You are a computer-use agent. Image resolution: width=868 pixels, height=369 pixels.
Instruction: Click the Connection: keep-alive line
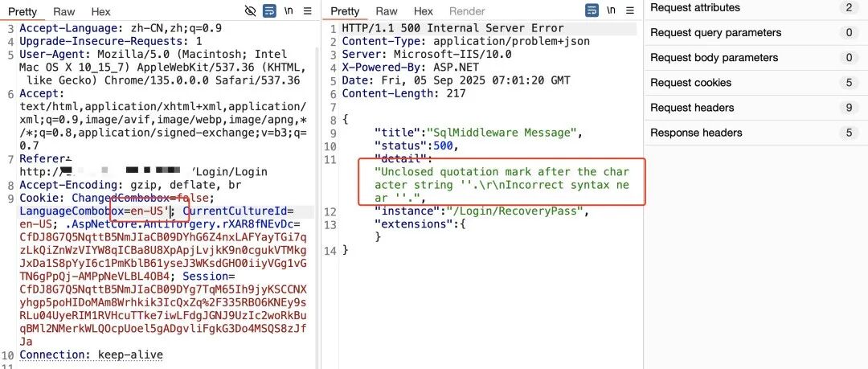click(x=92, y=355)
